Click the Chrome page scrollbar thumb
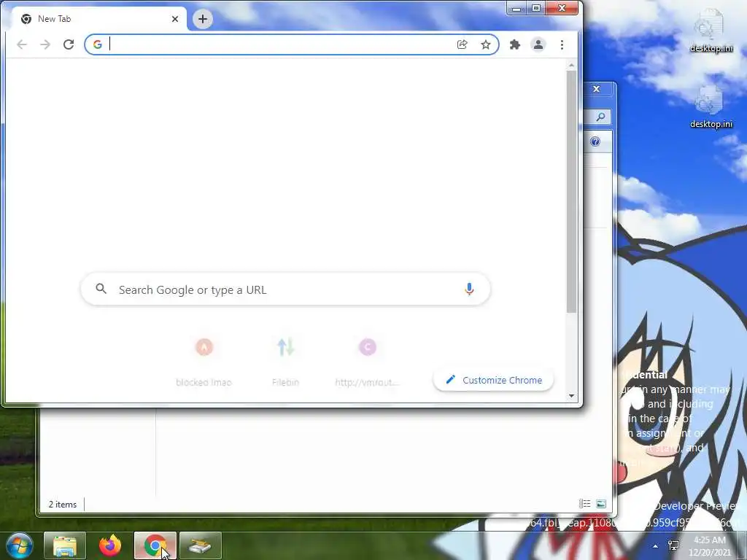The width and height of the screenshot is (747, 560). click(x=572, y=192)
